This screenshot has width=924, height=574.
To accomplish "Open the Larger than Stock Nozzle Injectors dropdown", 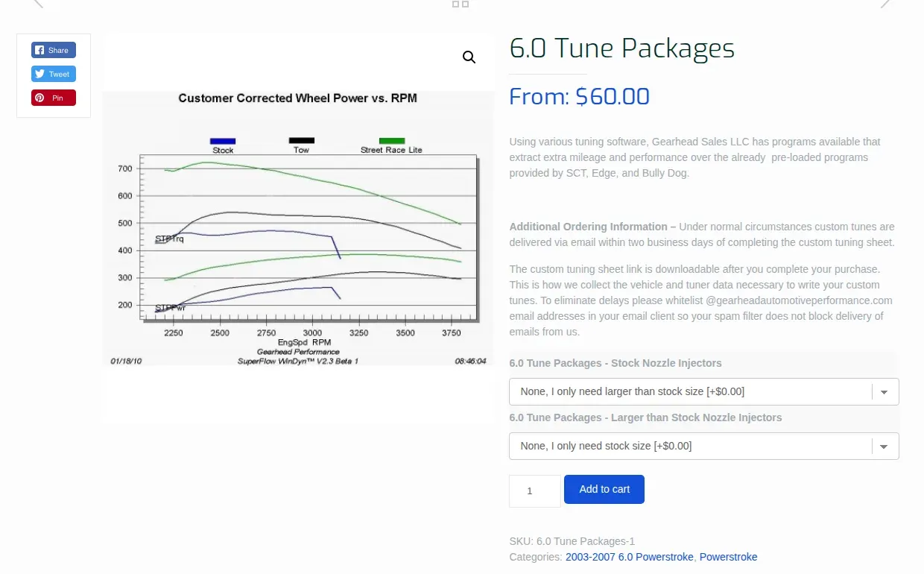I will [704, 446].
